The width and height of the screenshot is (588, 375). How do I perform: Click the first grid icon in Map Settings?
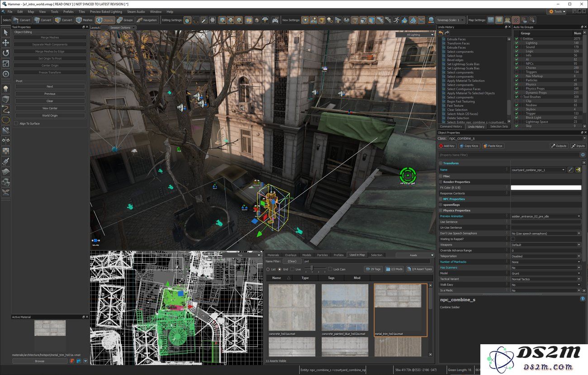[x=491, y=20]
